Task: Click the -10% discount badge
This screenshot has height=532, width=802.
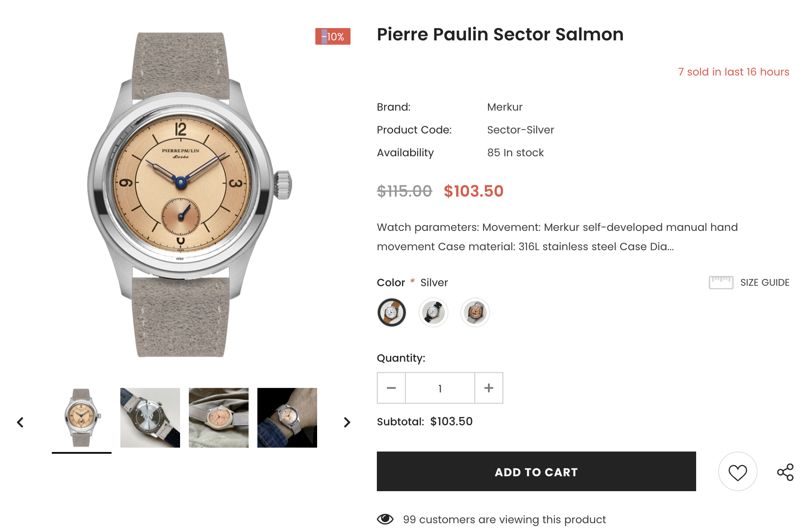Action: point(332,36)
